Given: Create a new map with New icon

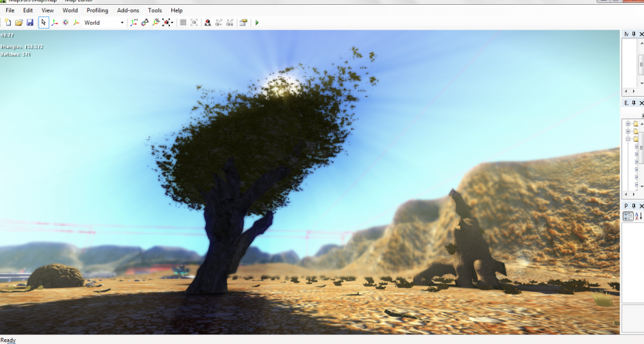Looking at the screenshot, I should click(8, 23).
